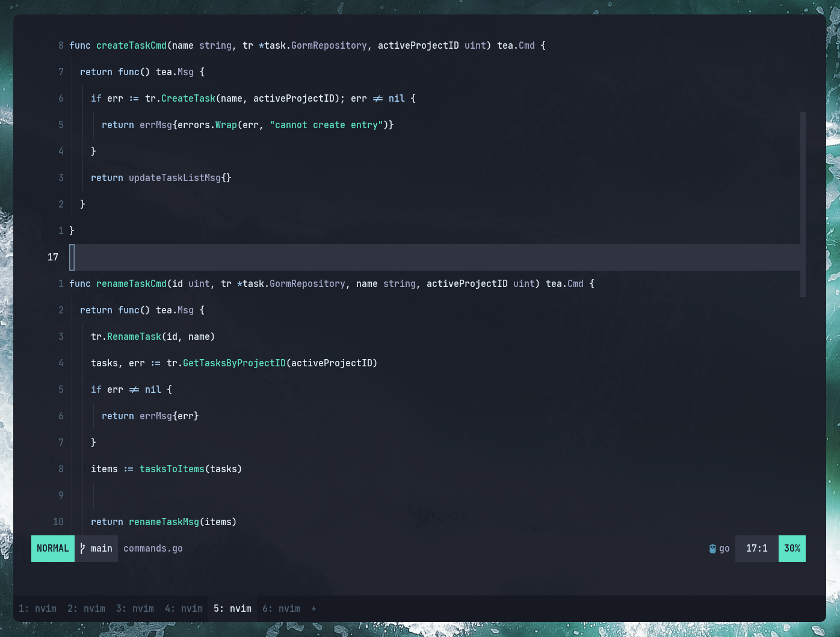Open tmux window 4: nvim
840x637 pixels.
(184, 609)
